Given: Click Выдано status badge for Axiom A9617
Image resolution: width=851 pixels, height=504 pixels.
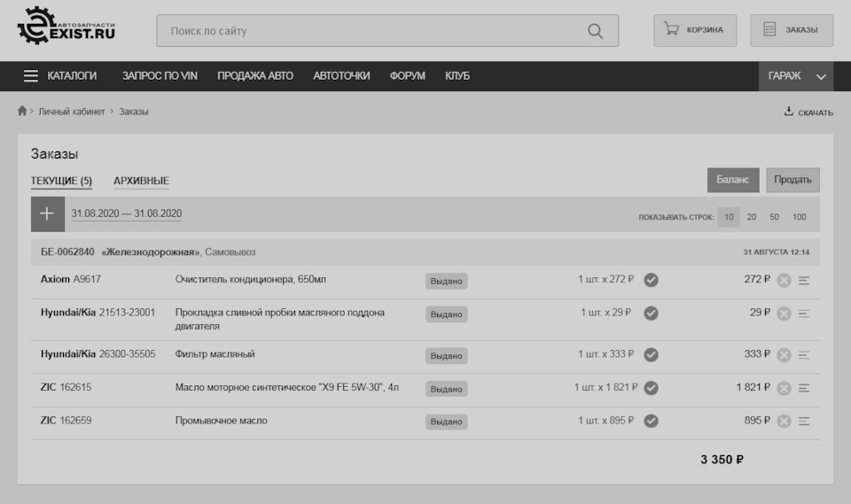Looking at the screenshot, I should coord(446,281).
